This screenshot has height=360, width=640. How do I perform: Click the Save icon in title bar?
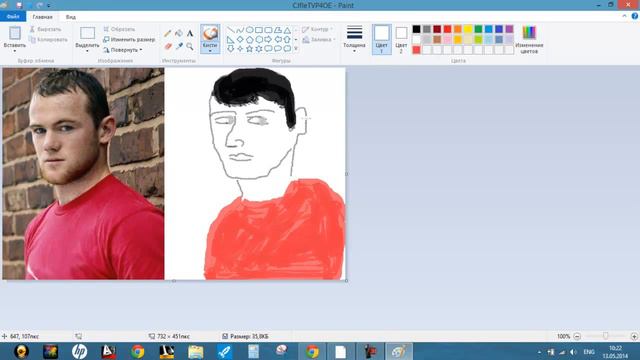19,5
